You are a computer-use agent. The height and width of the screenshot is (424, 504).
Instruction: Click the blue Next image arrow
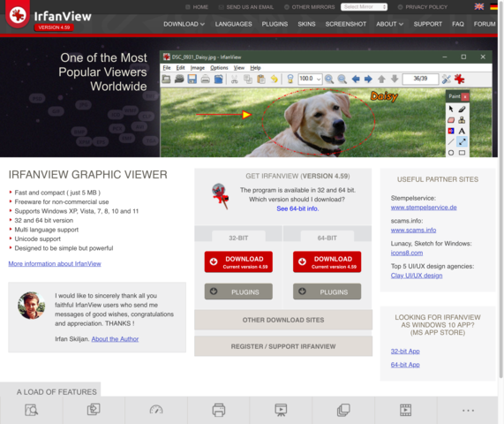click(368, 79)
